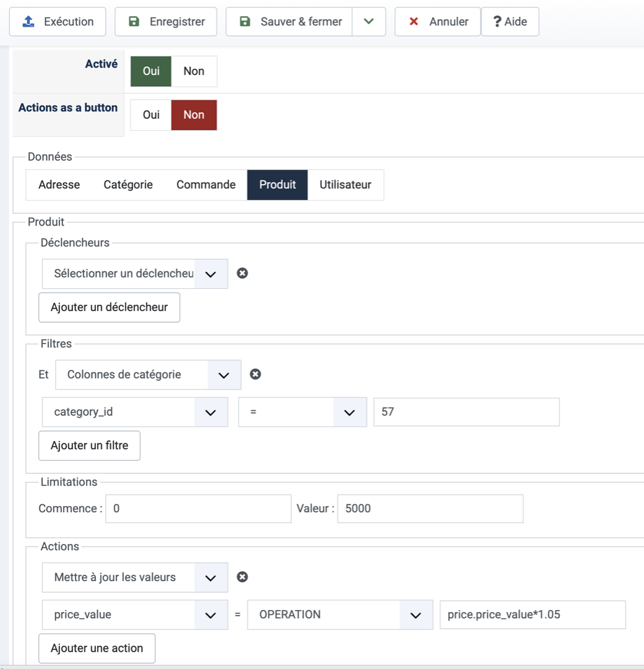
Task: Click the Exécution button
Action: [58, 22]
